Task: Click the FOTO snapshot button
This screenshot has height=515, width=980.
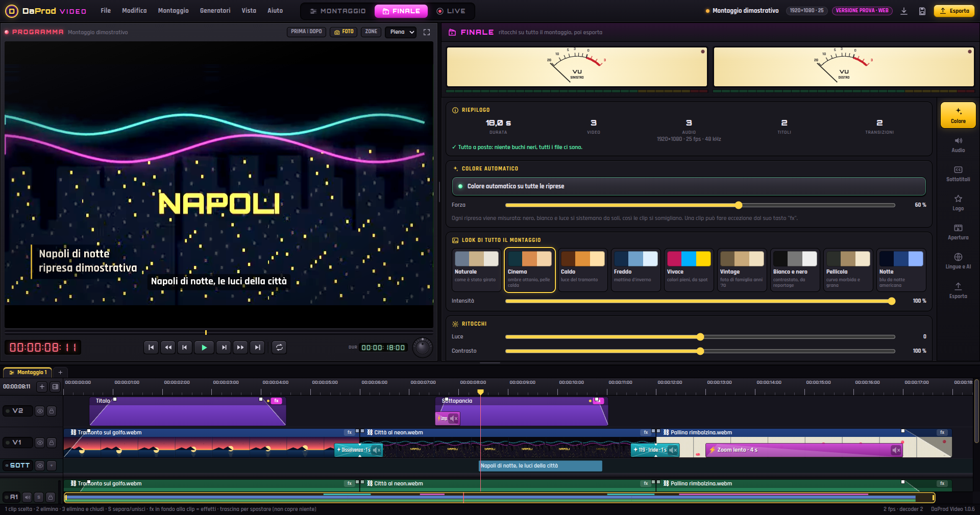Action: [344, 32]
